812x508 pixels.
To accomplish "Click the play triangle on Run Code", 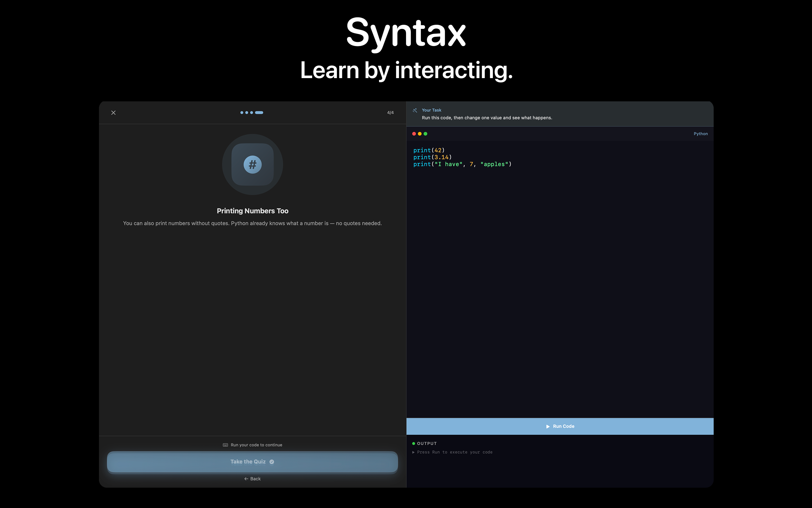I will [548, 426].
